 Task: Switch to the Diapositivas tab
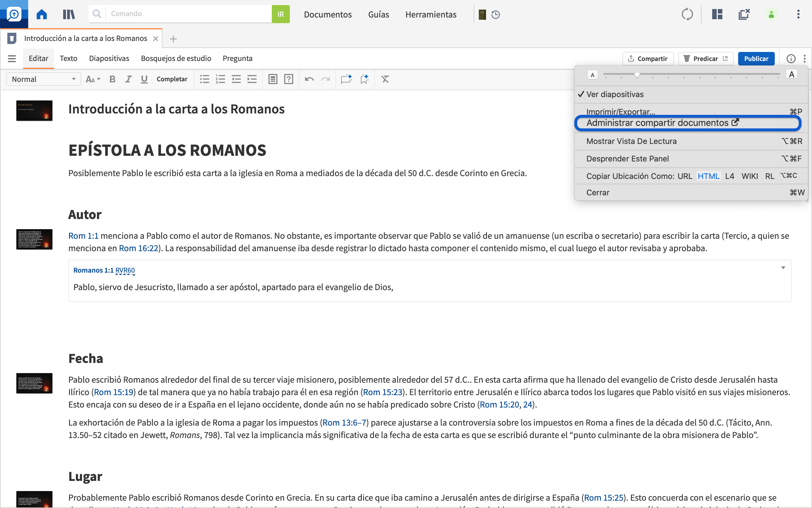click(x=109, y=58)
